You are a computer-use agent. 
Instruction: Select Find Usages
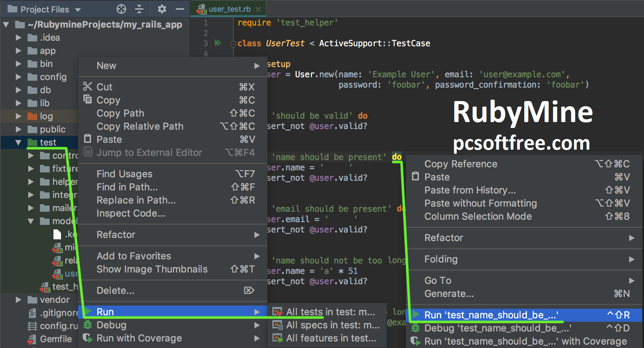[173, 174]
